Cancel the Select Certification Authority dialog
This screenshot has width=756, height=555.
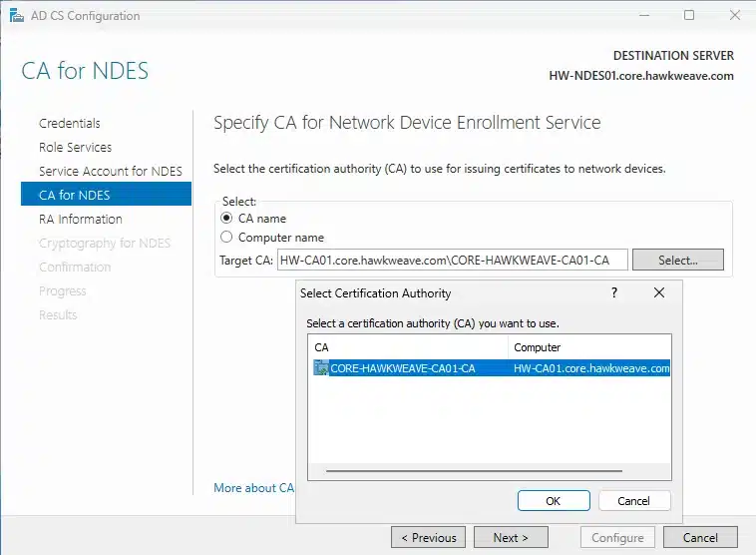tap(634, 501)
